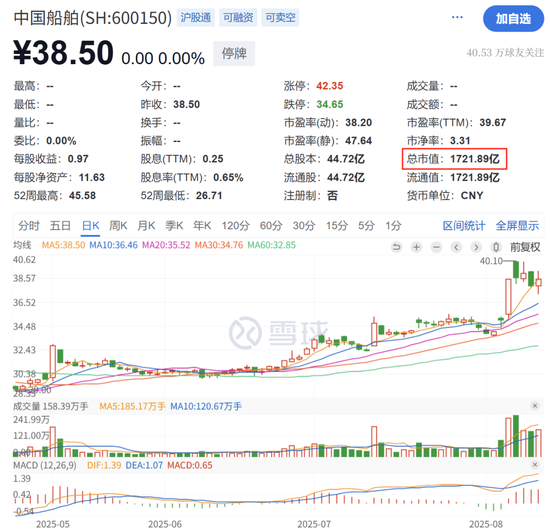Click the 加自选 add to watchlist button

pyautogui.click(x=513, y=19)
